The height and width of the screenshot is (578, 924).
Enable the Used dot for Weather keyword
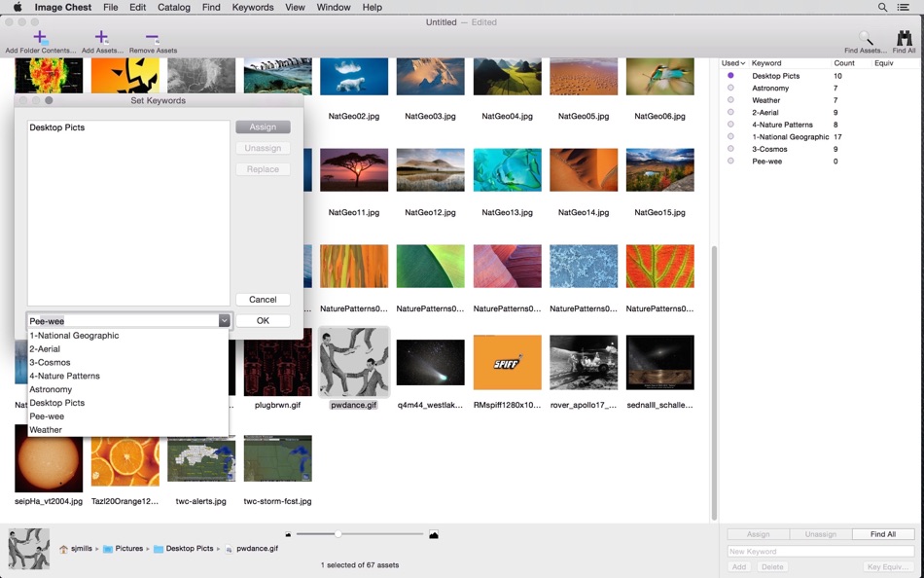pos(730,99)
